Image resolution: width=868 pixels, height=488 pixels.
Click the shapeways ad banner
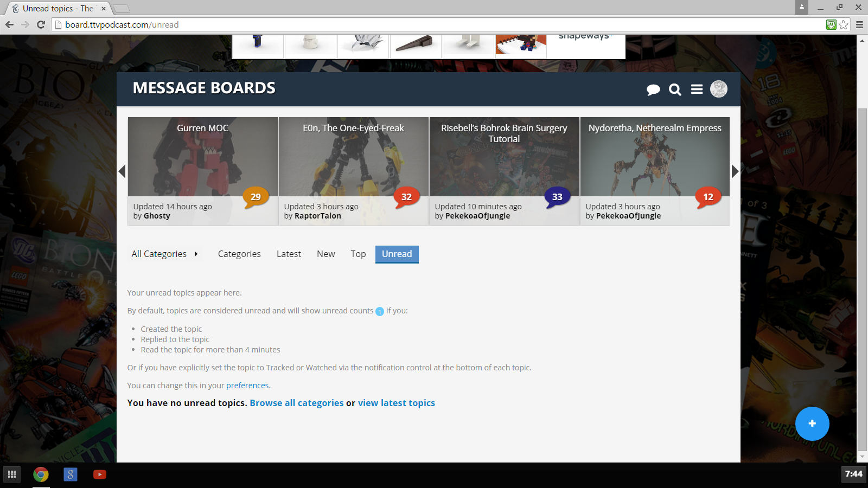click(x=429, y=46)
